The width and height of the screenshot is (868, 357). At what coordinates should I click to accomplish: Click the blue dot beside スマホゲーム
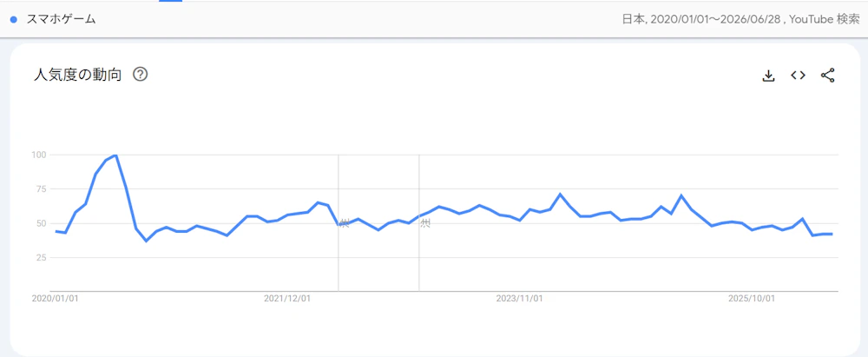14,19
